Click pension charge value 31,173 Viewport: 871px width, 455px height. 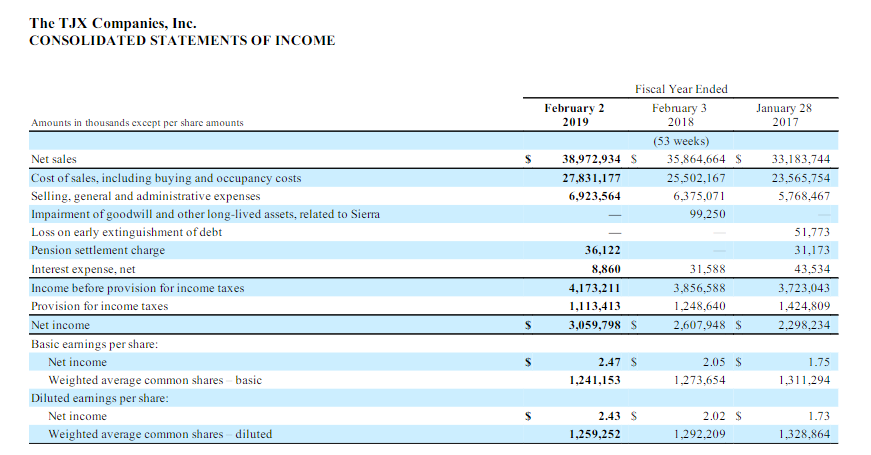pos(812,251)
